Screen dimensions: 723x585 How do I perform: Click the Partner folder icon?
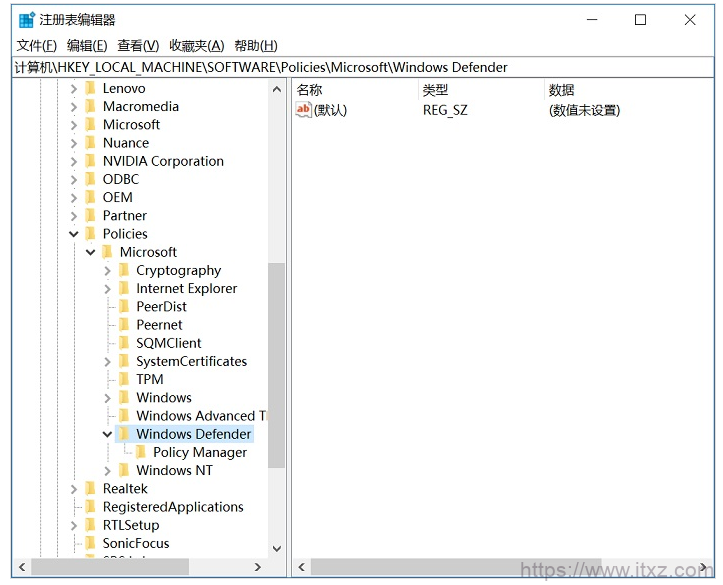91,215
